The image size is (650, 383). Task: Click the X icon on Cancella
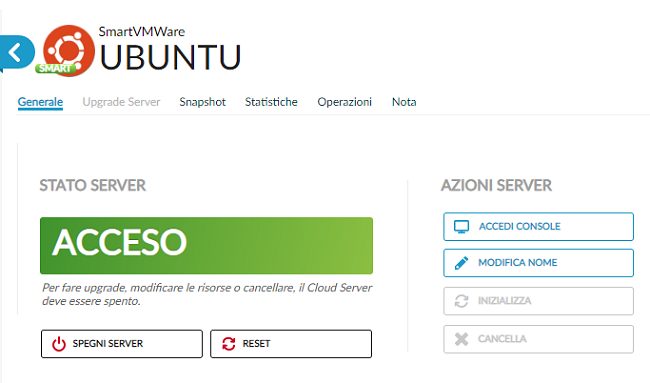click(461, 339)
